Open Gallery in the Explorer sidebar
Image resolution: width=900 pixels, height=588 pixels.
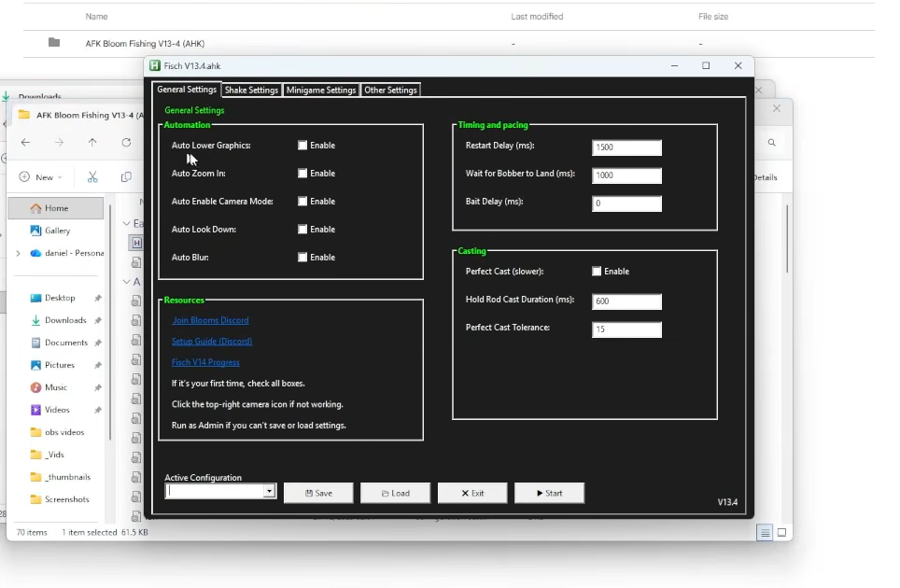click(x=57, y=231)
